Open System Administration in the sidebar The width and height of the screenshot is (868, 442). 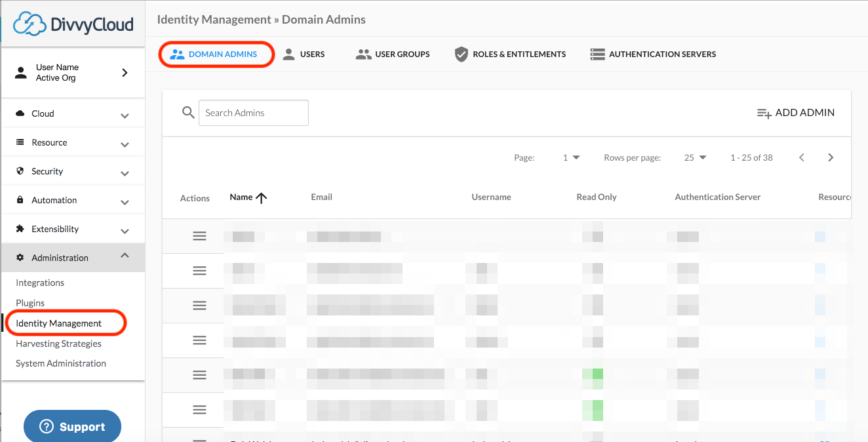[61, 363]
